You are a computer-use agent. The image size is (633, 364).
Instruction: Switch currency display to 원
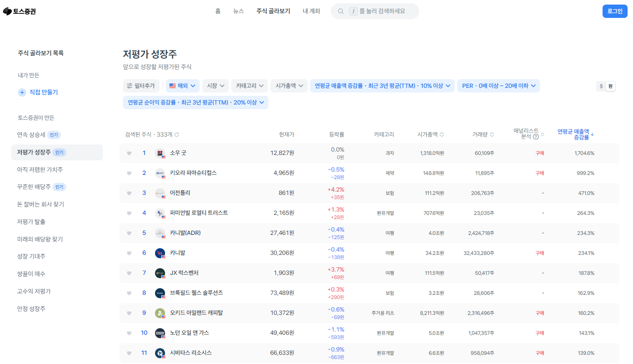point(610,86)
